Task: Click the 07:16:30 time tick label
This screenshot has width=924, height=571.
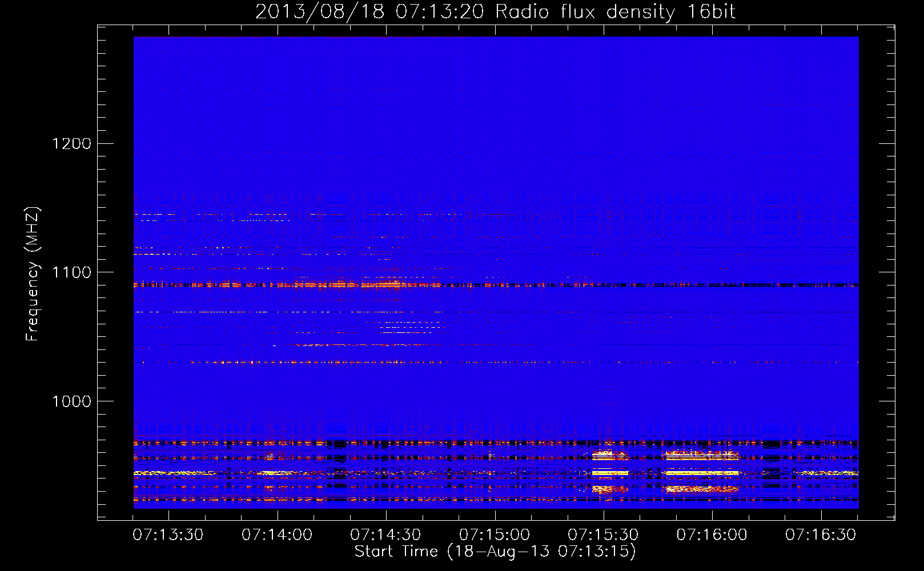Action: [821, 535]
